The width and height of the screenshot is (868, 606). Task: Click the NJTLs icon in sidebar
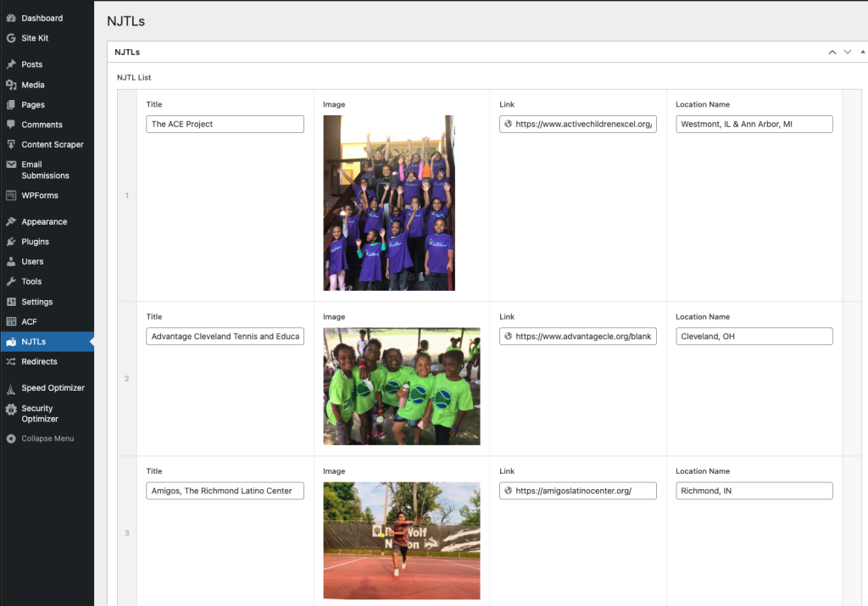click(11, 342)
